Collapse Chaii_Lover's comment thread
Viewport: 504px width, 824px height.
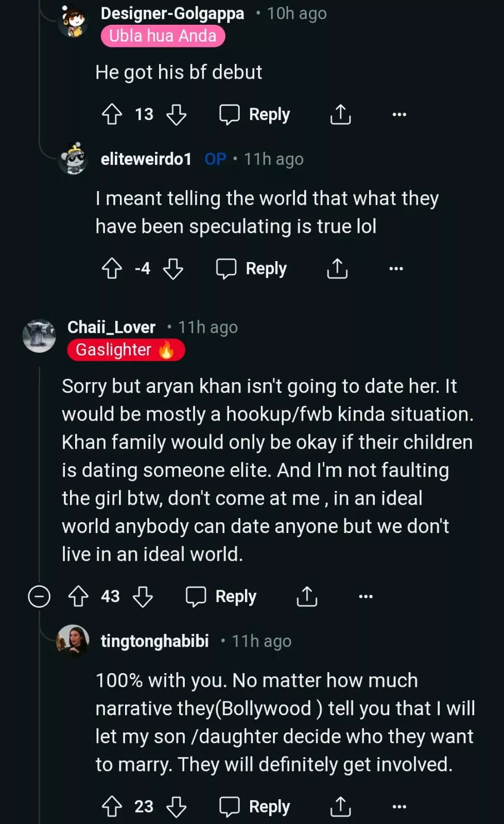click(x=39, y=596)
